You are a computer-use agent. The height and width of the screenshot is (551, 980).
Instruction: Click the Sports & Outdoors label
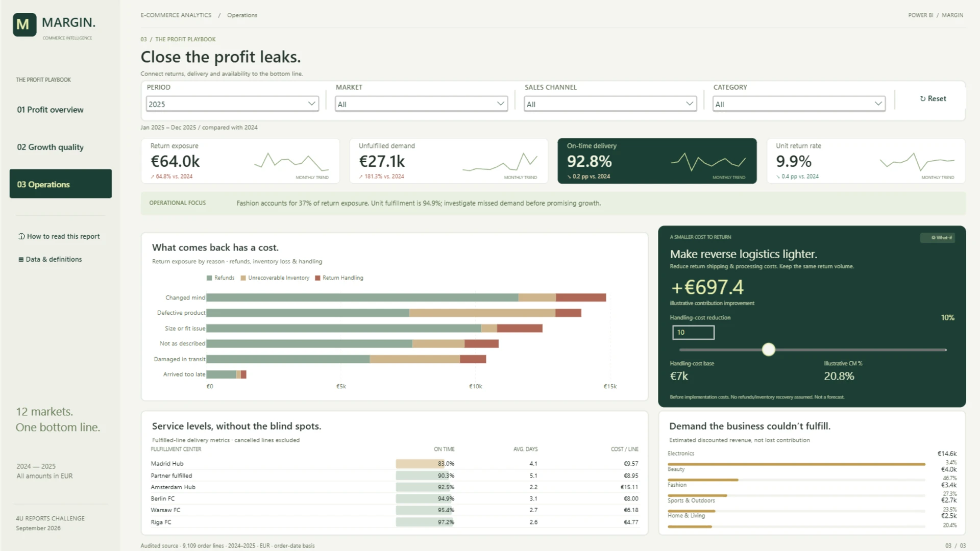691,500
